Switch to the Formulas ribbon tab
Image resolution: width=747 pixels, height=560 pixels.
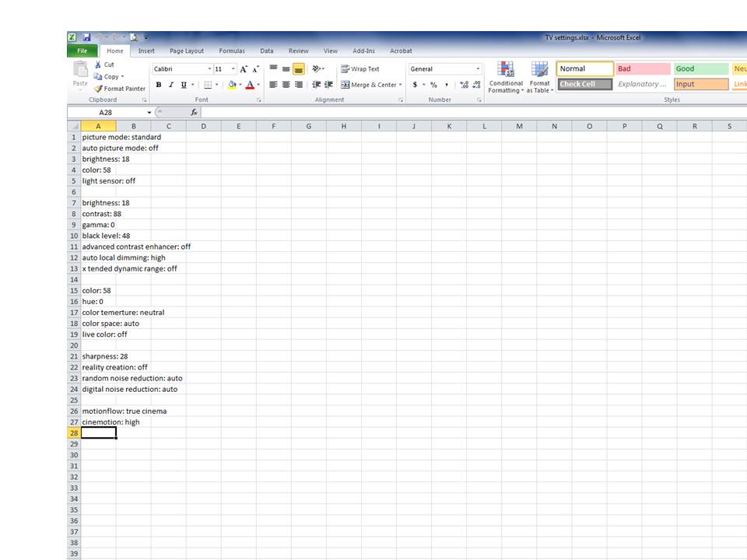232,51
